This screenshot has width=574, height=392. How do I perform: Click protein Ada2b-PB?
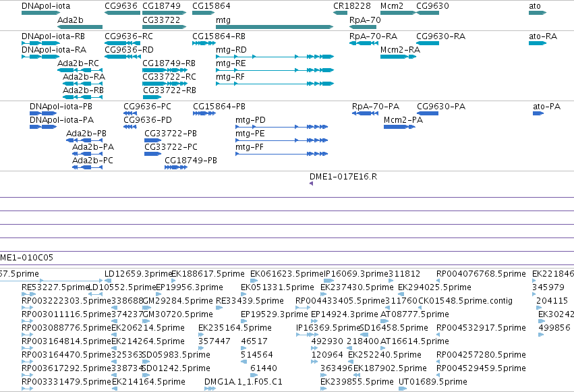84,140
